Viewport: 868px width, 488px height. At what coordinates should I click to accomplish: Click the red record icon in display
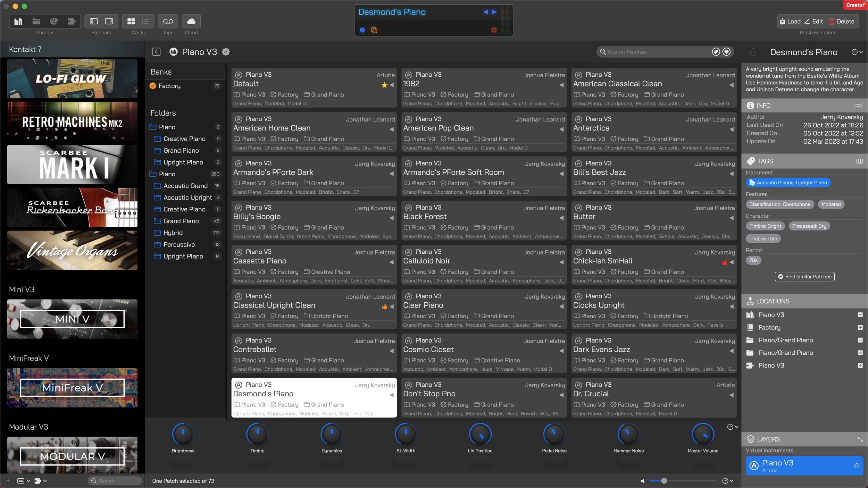494,30
